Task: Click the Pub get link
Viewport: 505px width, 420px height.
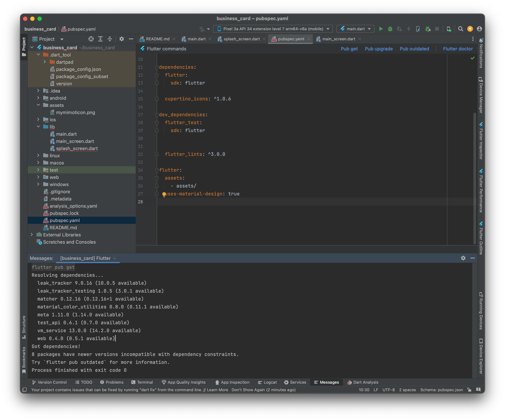Action: coord(349,49)
